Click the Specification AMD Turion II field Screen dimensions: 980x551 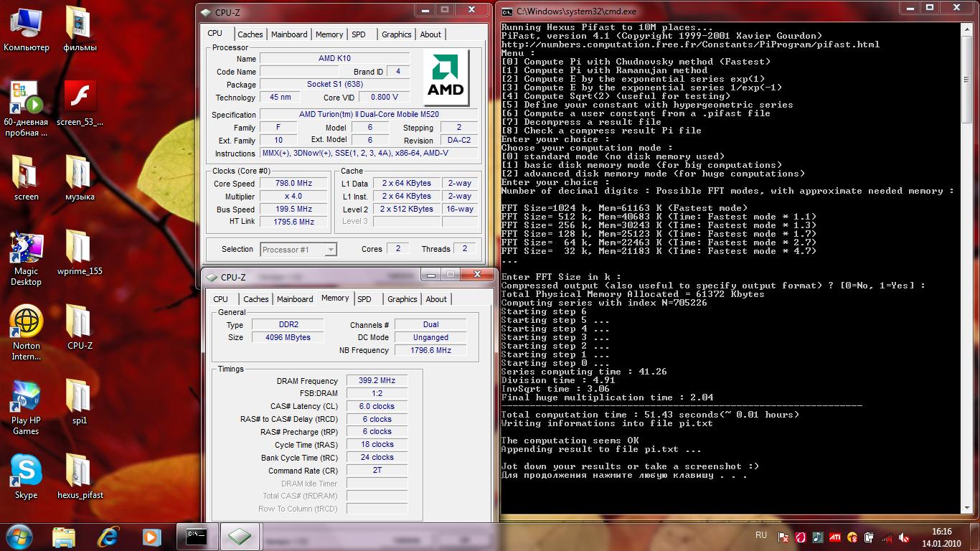[x=369, y=115]
